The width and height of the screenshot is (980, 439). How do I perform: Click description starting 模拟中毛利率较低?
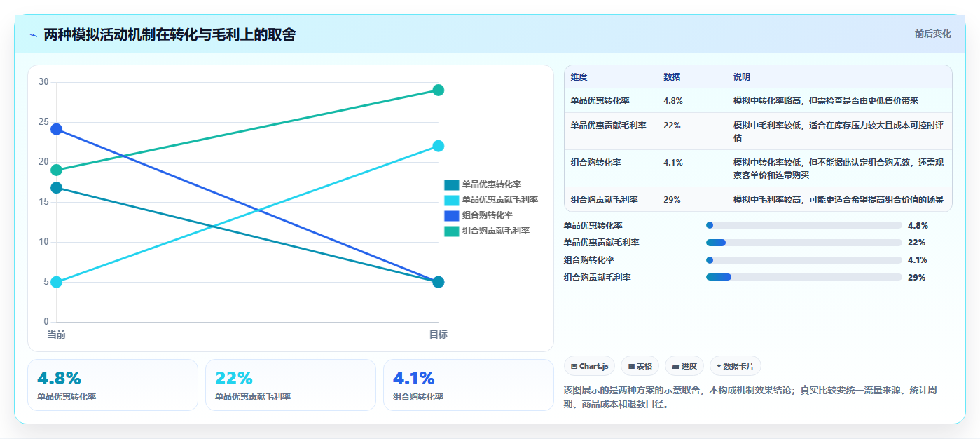[838, 132]
